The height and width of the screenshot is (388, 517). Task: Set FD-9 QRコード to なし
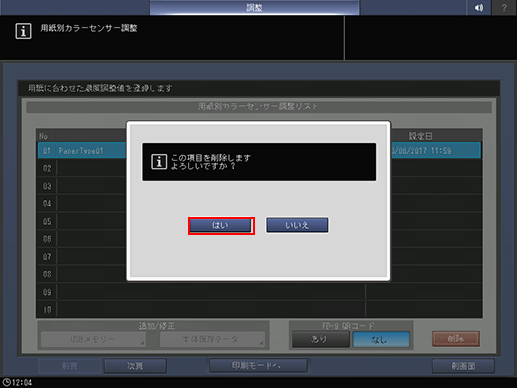tap(381, 339)
